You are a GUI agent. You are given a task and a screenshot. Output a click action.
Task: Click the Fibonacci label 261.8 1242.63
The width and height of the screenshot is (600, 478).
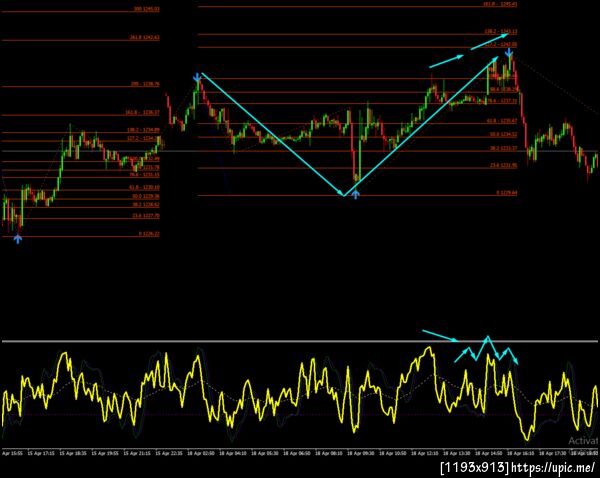click(x=145, y=38)
